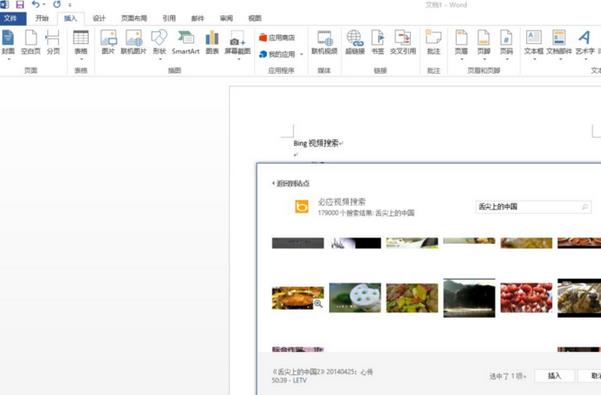The width and height of the screenshot is (601, 395).
Task: Open the Online Video (联机视频) tool
Action: [324, 43]
